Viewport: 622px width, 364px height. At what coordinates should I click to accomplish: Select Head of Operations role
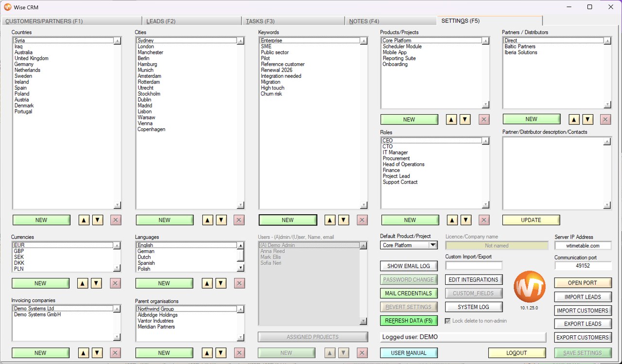pos(403,164)
